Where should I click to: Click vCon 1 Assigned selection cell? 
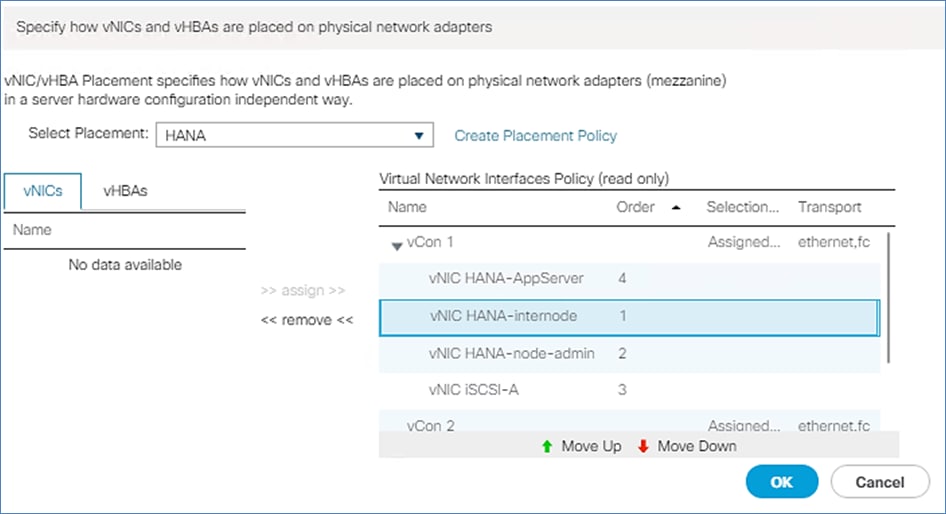[744, 243]
